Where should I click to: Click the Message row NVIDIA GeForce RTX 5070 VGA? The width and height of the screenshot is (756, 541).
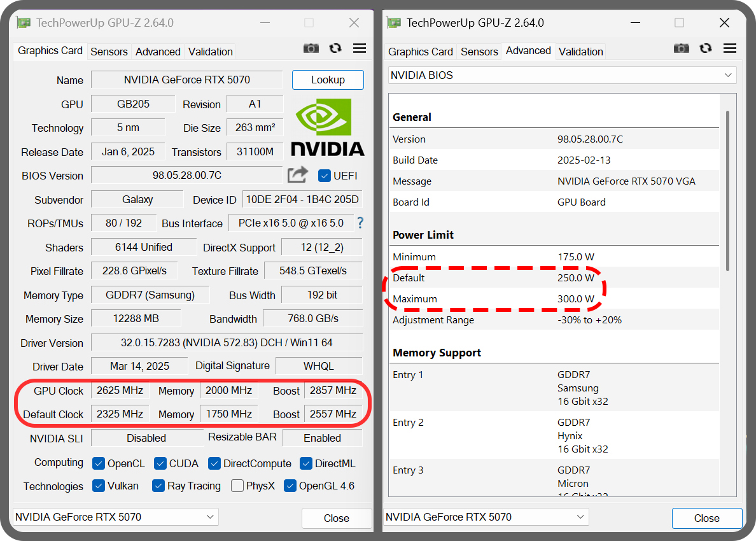click(x=554, y=181)
